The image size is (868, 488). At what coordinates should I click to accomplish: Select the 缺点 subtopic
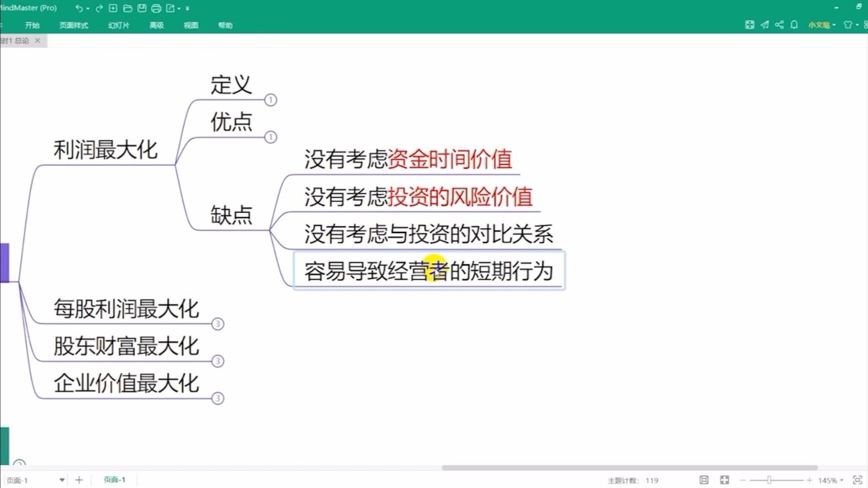(x=231, y=215)
